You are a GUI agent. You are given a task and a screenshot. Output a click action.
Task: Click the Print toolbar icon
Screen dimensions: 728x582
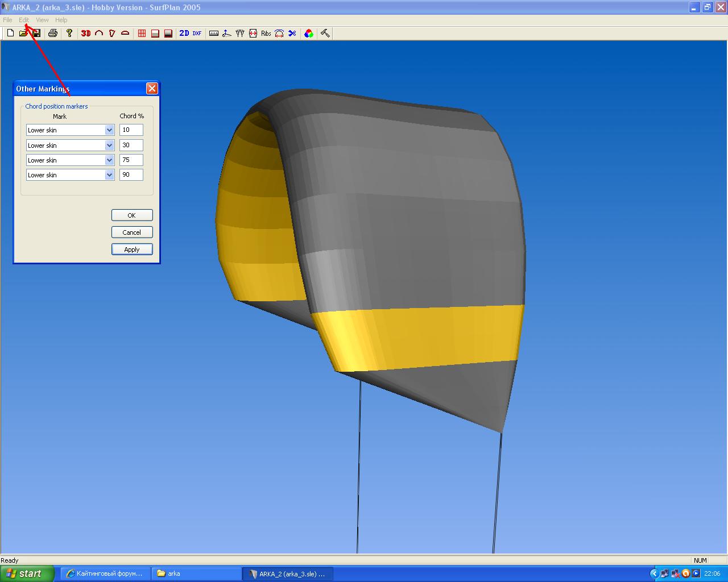[x=53, y=34]
